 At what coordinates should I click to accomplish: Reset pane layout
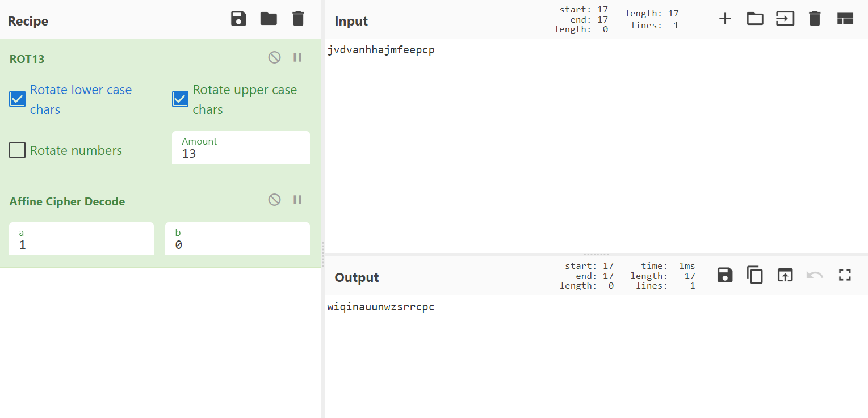point(845,19)
